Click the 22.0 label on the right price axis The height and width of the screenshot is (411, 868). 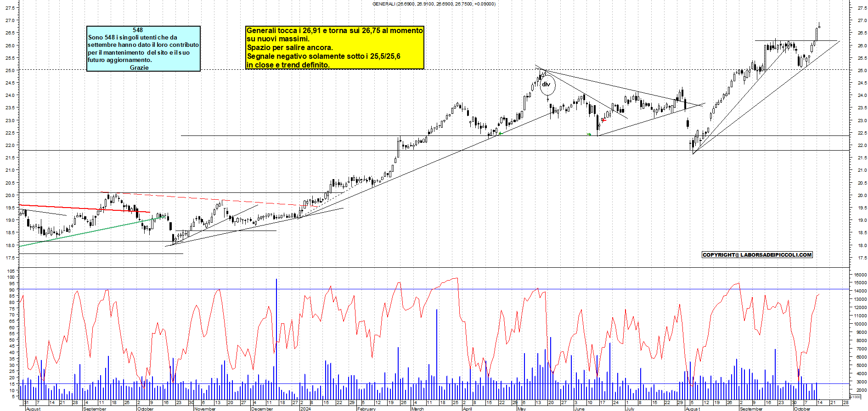(x=862, y=146)
